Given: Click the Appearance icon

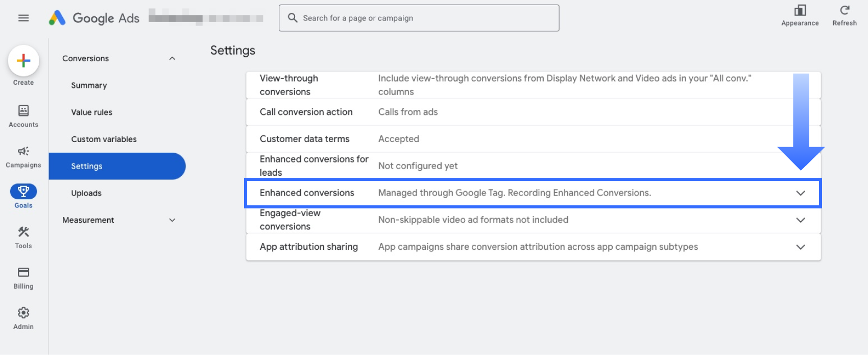Looking at the screenshot, I should click(800, 11).
